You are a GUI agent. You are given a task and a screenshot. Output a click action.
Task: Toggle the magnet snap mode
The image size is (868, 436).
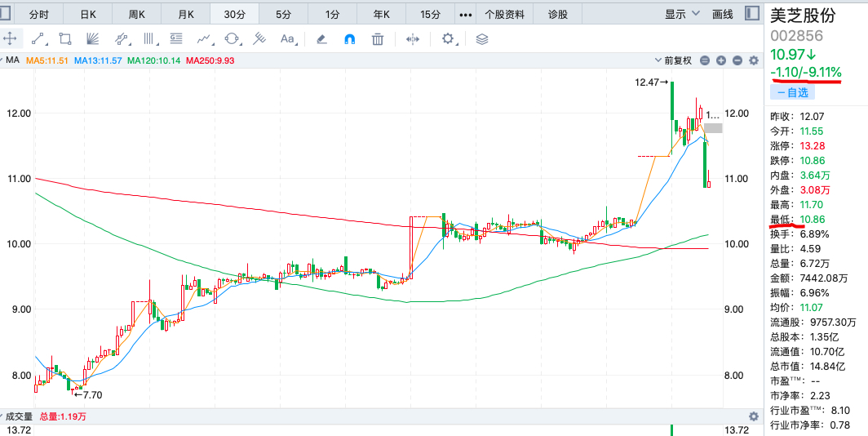(350, 38)
